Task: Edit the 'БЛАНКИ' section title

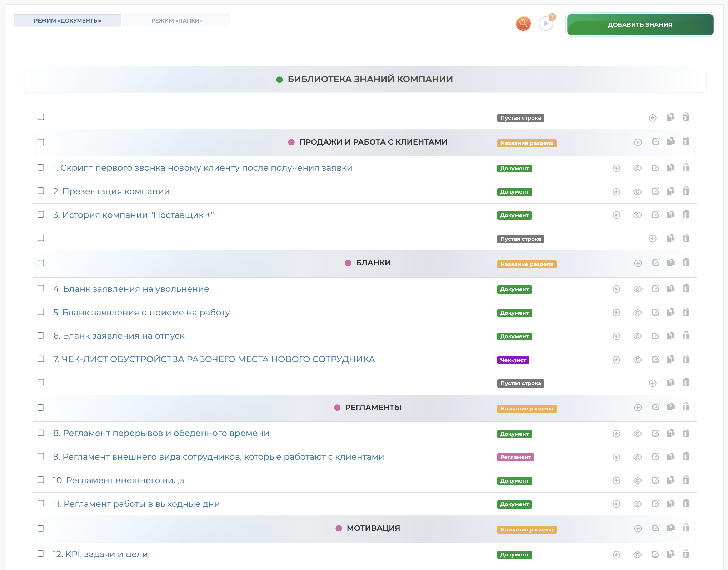Action: (x=655, y=263)
